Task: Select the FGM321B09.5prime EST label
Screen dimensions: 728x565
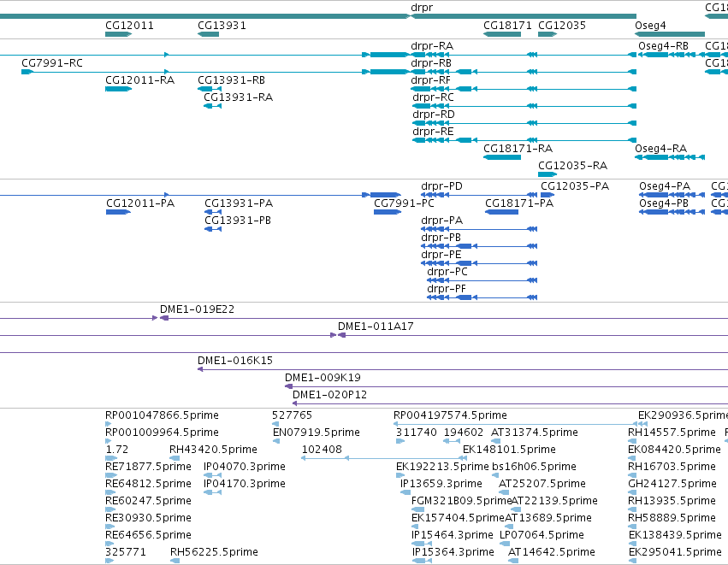Action: pos(461,501)
